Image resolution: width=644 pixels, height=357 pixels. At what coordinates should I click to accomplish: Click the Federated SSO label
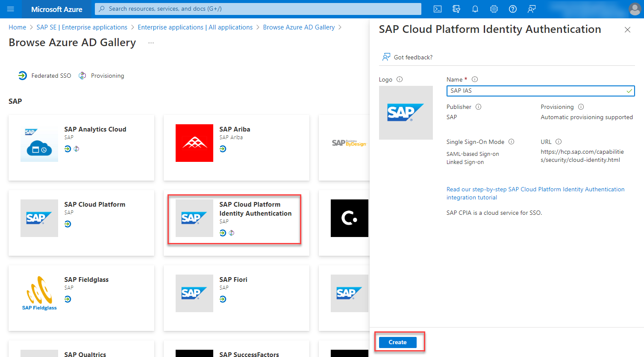(51, 76)
